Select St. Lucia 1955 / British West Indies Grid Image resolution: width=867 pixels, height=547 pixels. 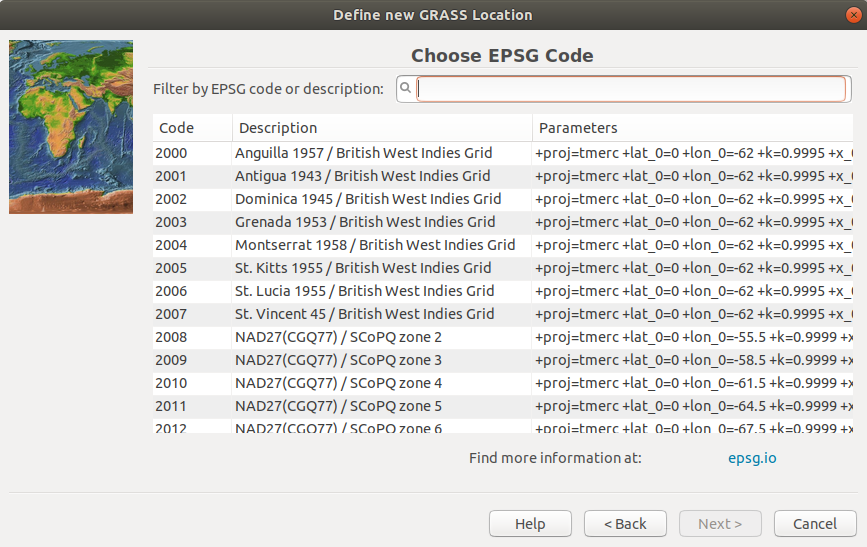coord(382,291)
